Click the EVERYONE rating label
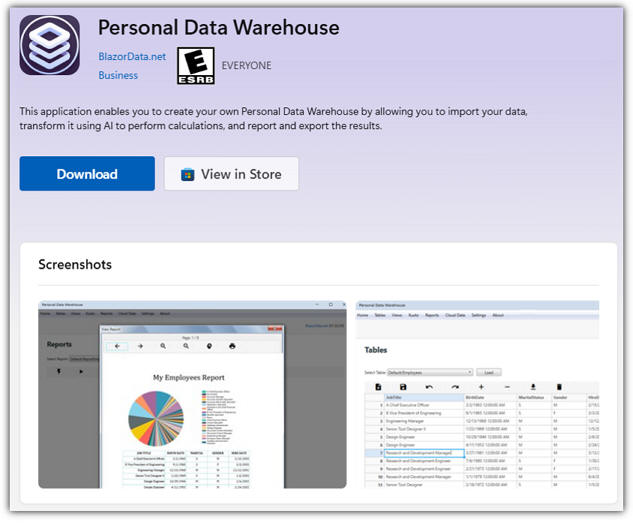 tap(246, 65)
